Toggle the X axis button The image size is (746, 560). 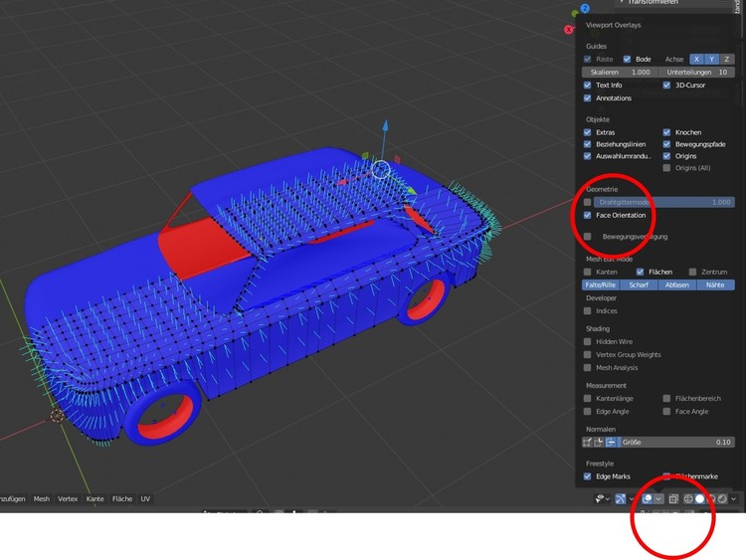coord(696,59)
